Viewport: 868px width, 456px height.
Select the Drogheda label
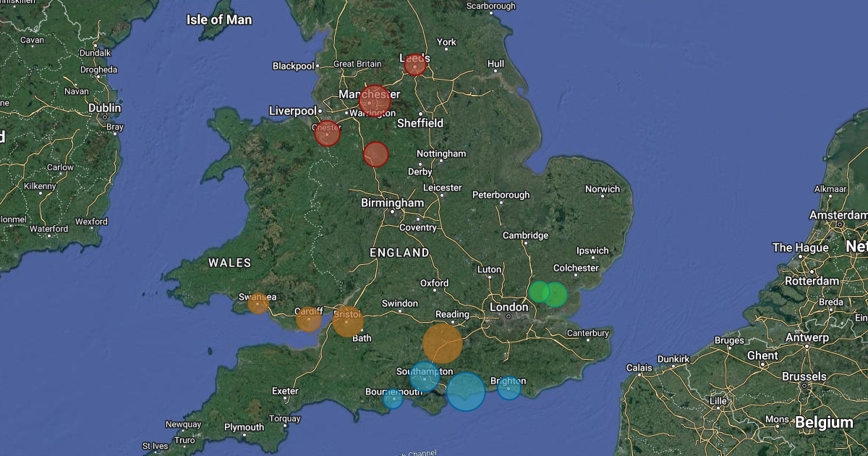click(98, 70)
